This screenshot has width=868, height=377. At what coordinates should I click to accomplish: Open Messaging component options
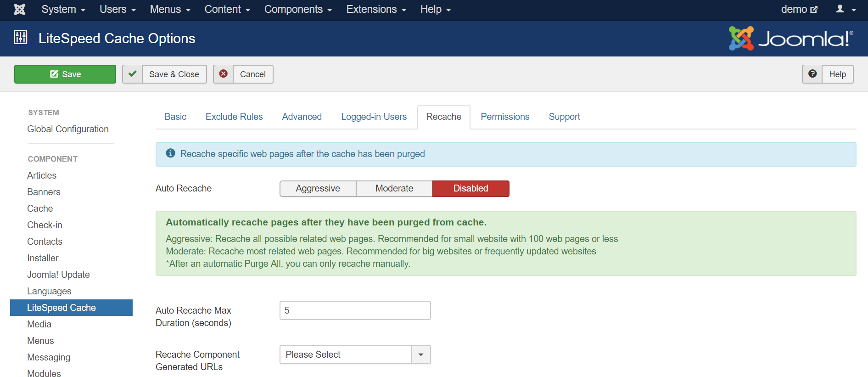click(49, 357)
